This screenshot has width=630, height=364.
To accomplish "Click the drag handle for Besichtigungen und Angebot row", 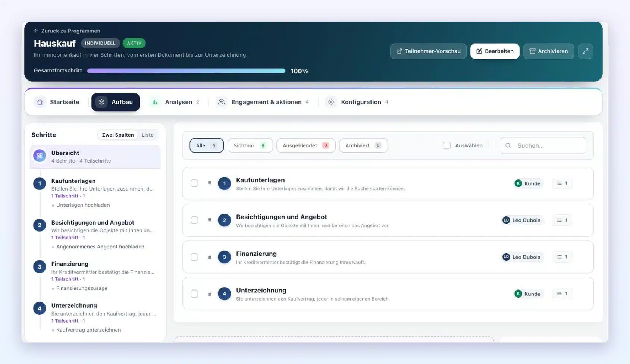I will pos(210,220).
